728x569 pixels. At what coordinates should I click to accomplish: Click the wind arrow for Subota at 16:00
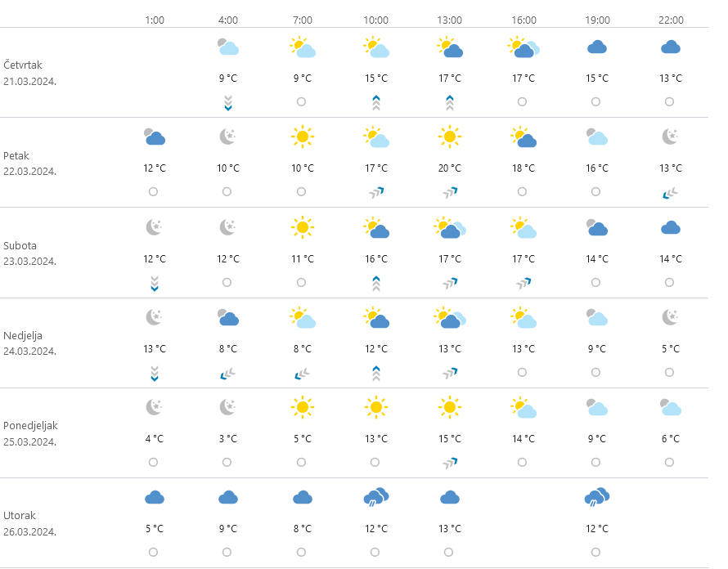click(523, 283)
